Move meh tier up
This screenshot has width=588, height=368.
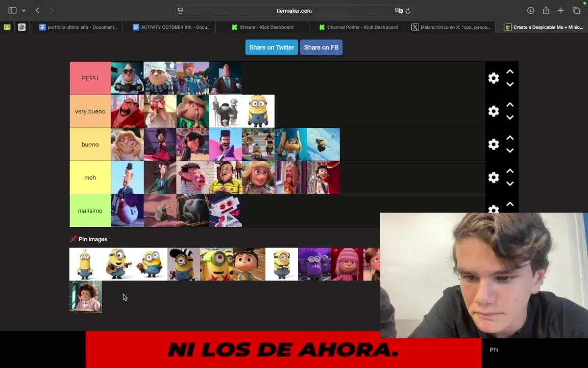click(x=509, y=171)
